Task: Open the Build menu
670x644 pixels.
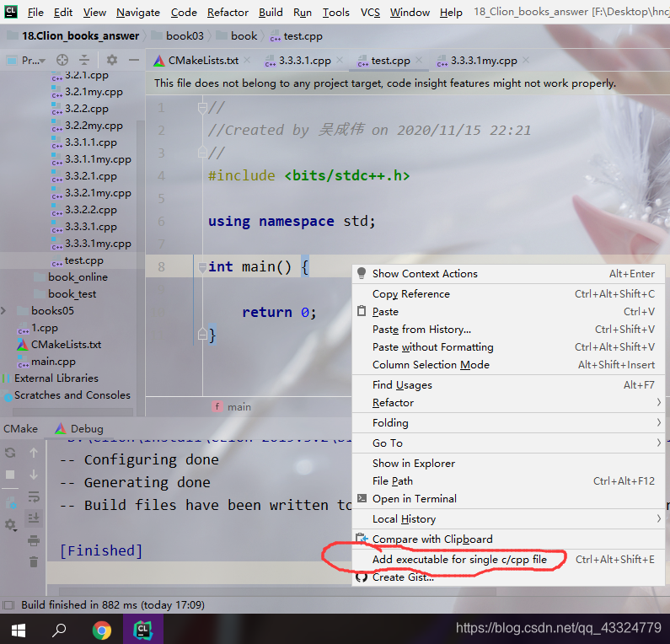Action: (x=271, y=13)
